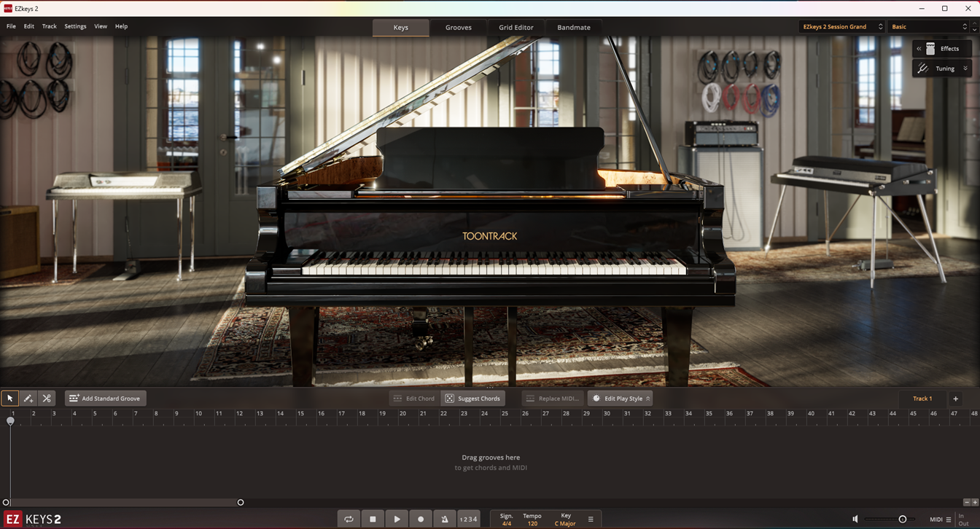
Task: Open the File menu
Action: pyautogui.click(x=11, y=26)
